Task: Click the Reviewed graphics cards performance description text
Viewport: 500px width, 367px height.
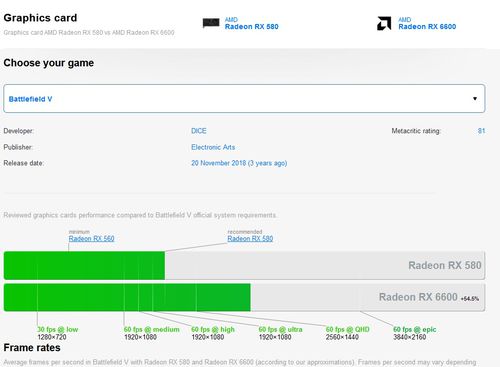Action: click(140, 215)
